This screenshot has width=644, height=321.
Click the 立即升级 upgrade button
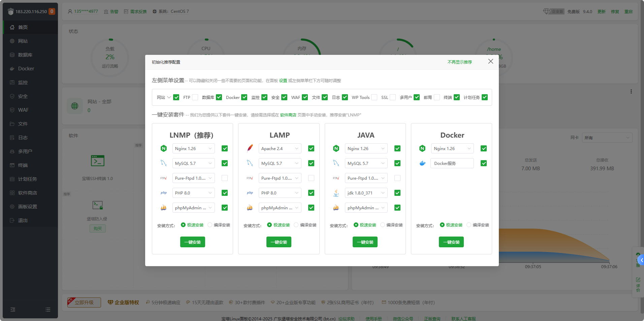pyautogui.click(x=84, y=302)
